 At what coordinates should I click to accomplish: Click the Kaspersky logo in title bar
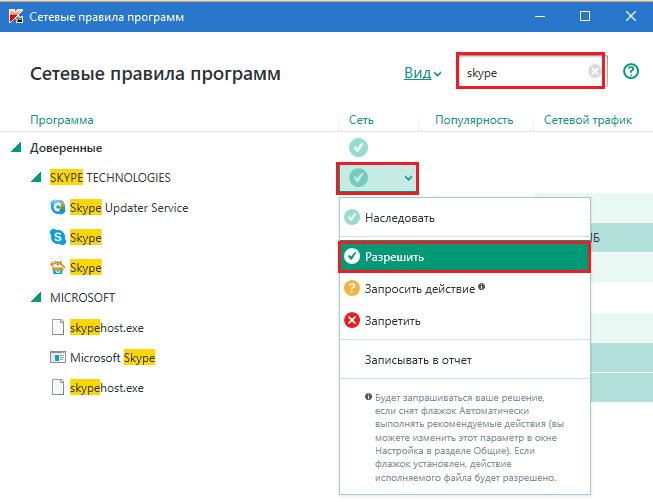point(16,16)
